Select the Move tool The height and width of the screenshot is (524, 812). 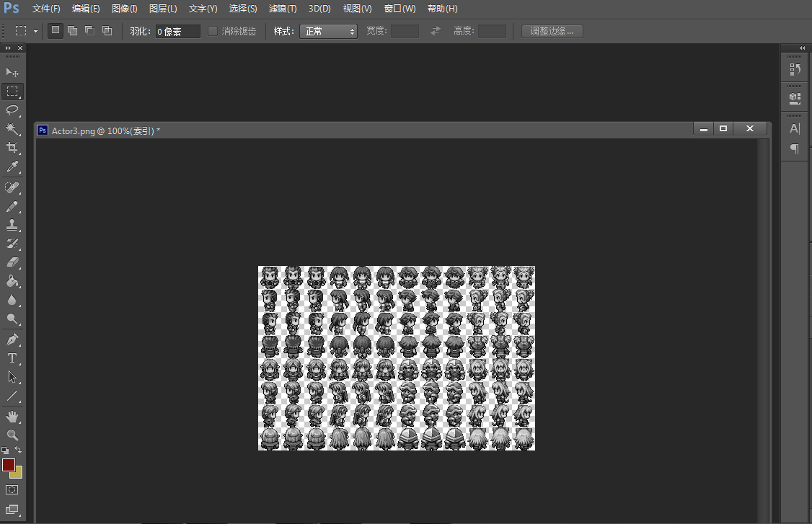pos(12,72)
